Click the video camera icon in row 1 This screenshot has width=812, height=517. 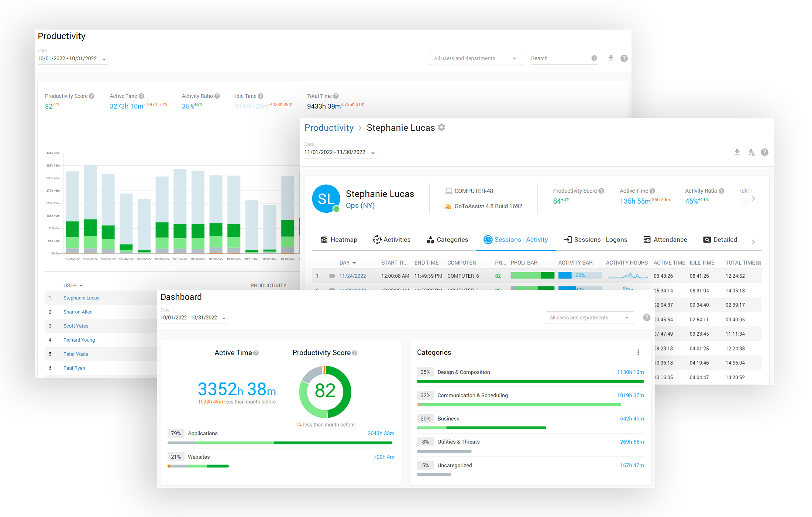tap(332, 276)
